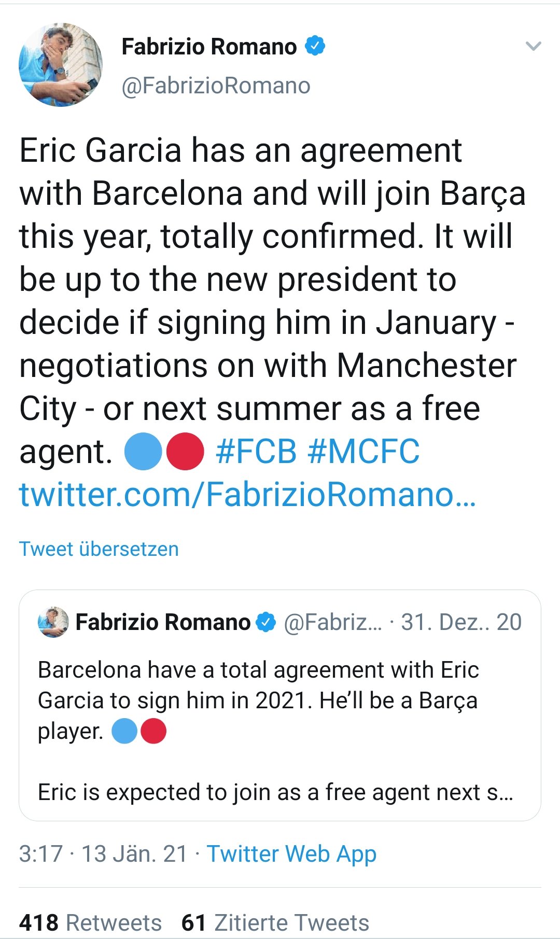Open the @FabrizioRomano handle

click(216, 86)
